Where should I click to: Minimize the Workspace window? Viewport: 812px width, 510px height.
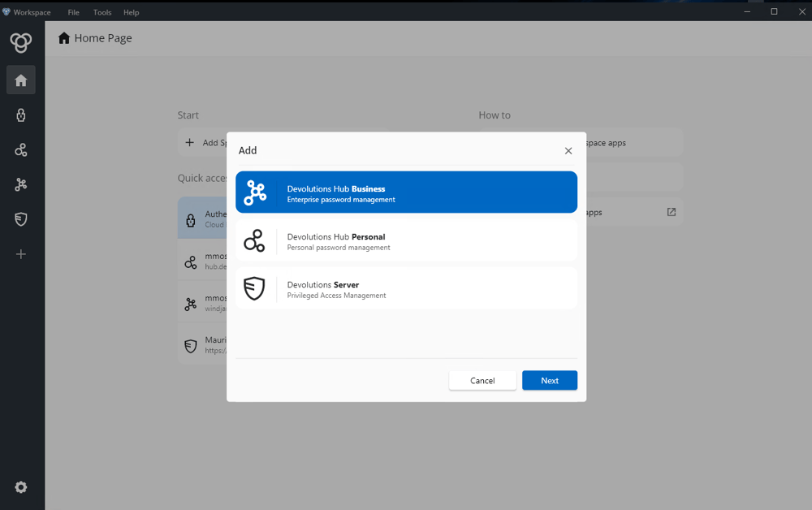point(747,11)
